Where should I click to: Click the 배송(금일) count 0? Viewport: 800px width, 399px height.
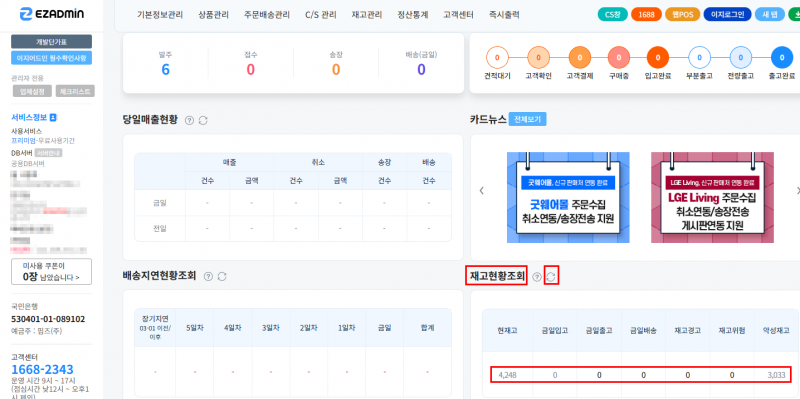pyautogui.click(x=421, y=69)
